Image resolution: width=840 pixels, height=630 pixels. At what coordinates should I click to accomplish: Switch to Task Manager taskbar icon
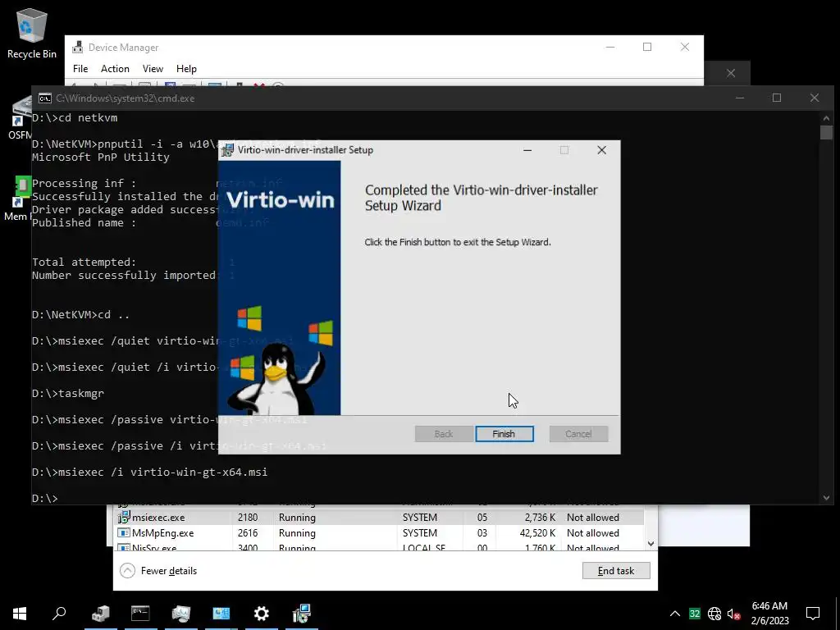[181, 613]
